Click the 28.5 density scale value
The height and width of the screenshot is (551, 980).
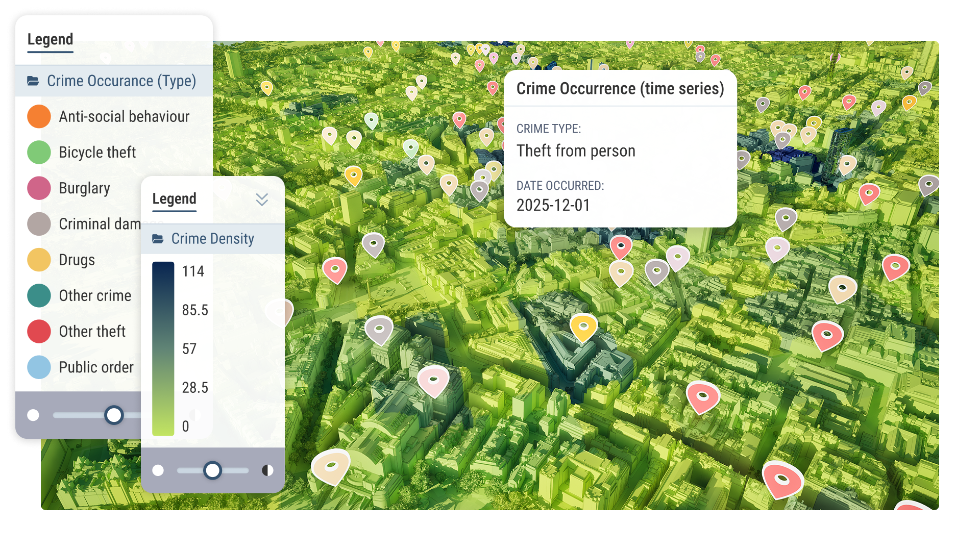tap(195, 388)
